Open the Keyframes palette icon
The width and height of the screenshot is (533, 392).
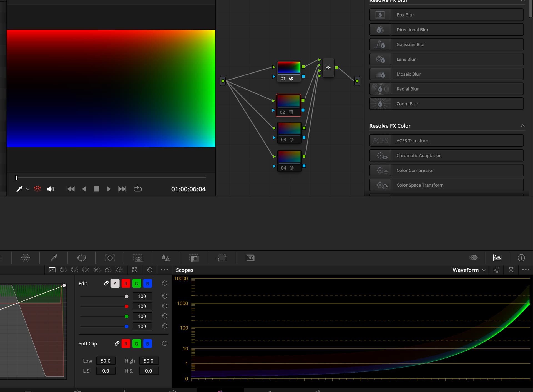(x=473, y=258)
